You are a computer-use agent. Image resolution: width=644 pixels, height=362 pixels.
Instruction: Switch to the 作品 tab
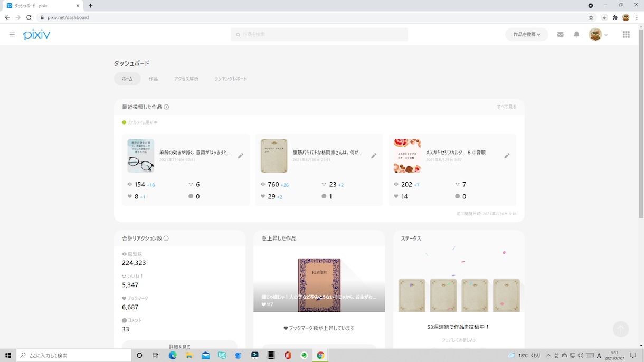[153, 79]
